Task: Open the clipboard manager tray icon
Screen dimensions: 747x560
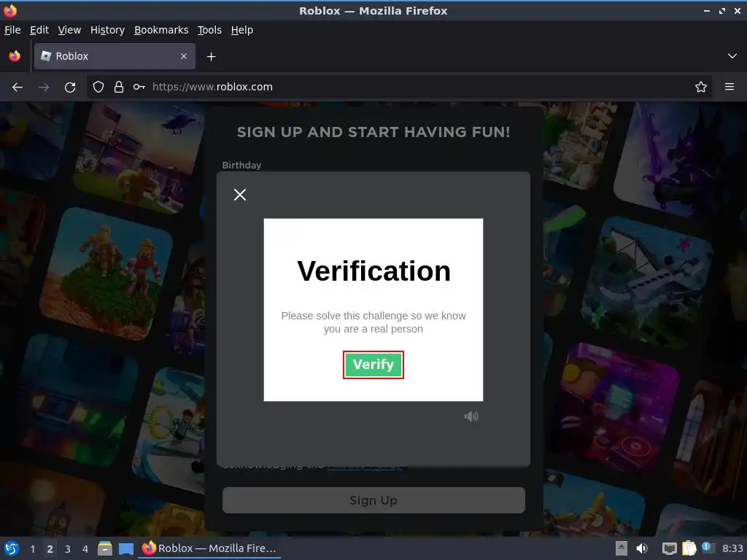Action: click(x=689, y=548)
